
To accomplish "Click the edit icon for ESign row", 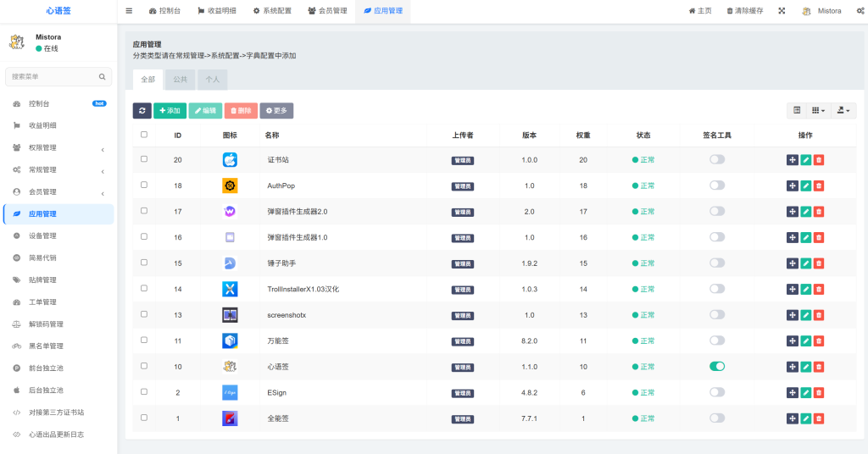I will pos(805,393).
